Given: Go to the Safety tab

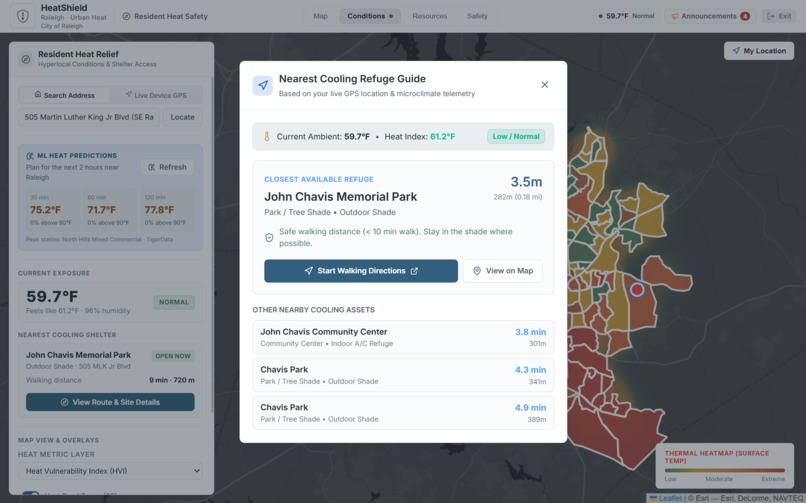Looking at the screenshot, I should tap(477, 16).
